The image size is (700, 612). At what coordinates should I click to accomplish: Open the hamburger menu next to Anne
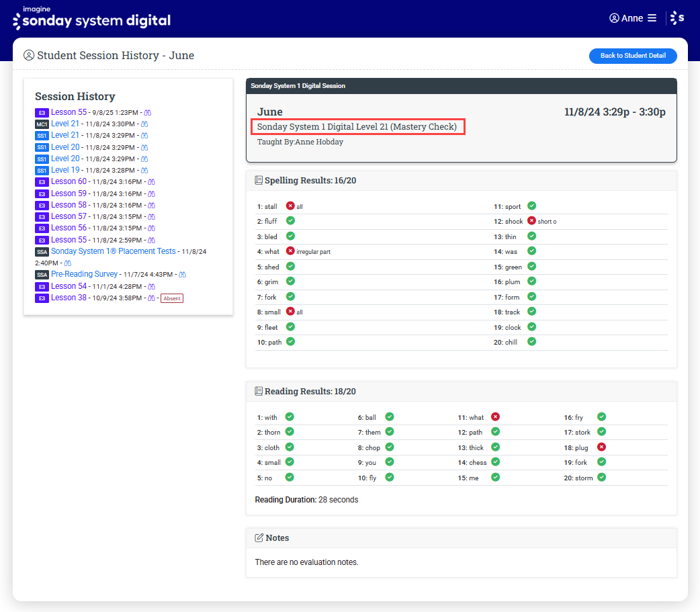tap(652, 18)
